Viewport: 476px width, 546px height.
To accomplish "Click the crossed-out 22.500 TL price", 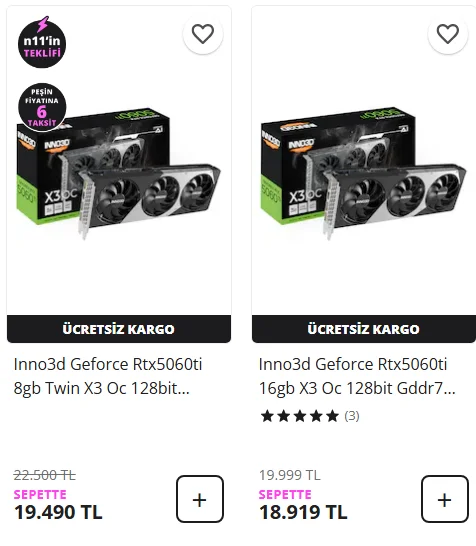I will click(x=45, y=475).
